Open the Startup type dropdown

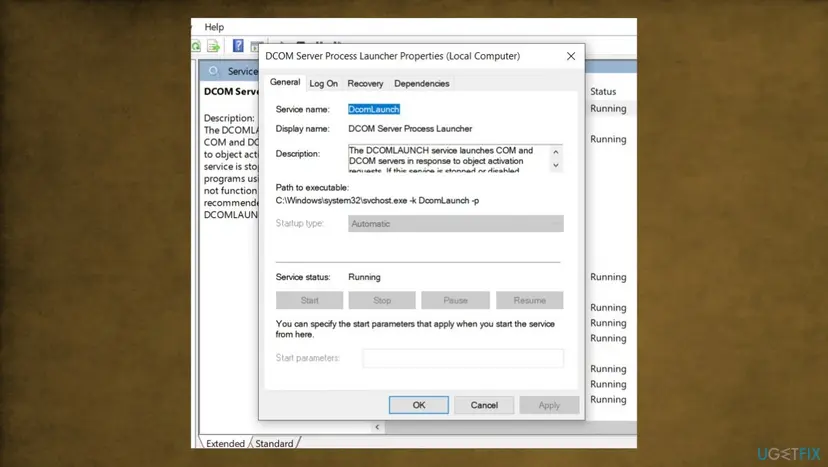click(x=456, y=223)
